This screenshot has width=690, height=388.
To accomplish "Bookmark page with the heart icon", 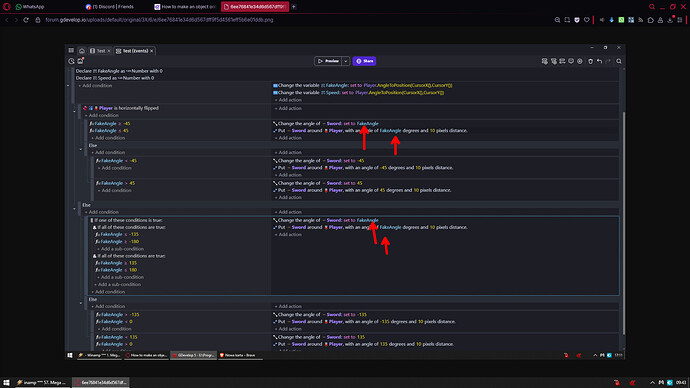I will [587, 20].
